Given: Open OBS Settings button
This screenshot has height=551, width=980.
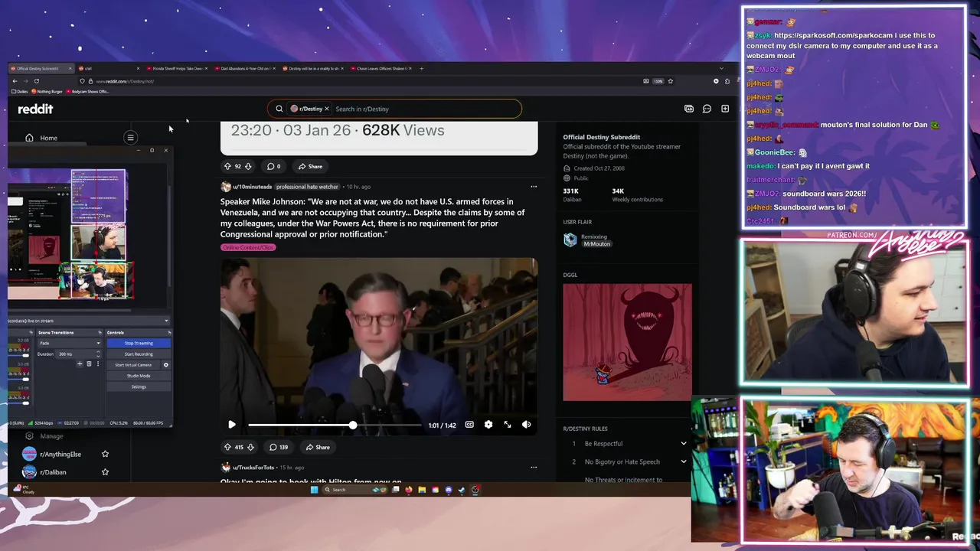Looking at the screenshot, I should 139,386.
